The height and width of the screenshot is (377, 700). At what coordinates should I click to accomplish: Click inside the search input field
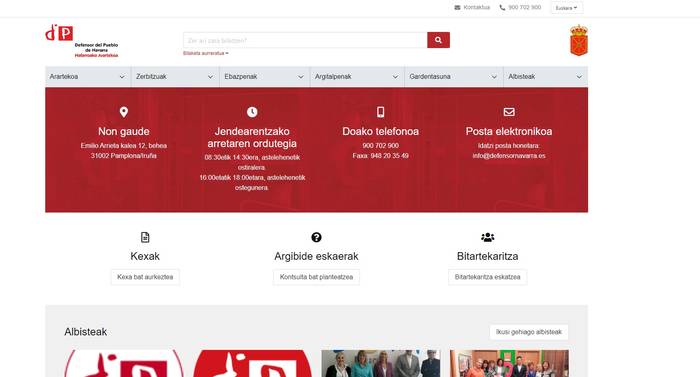[305, 40]
